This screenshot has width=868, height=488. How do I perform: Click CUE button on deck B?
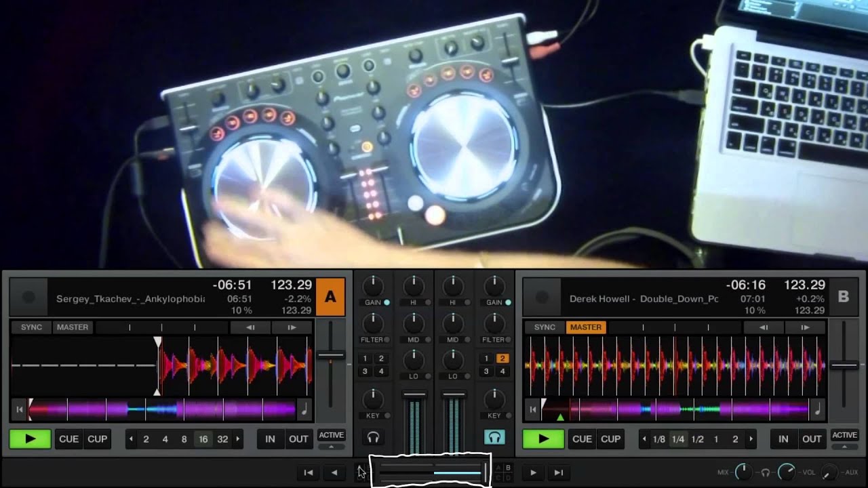click(582, 439)
